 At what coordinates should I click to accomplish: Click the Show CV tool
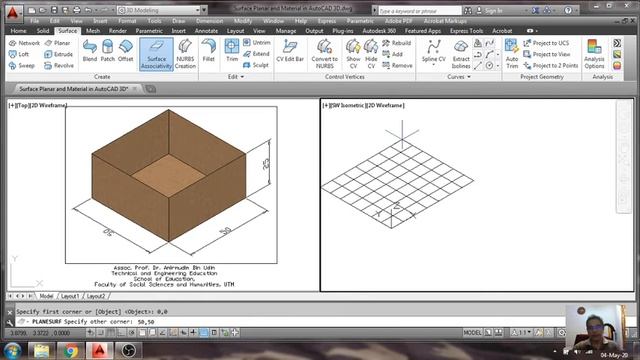[353, 54]
